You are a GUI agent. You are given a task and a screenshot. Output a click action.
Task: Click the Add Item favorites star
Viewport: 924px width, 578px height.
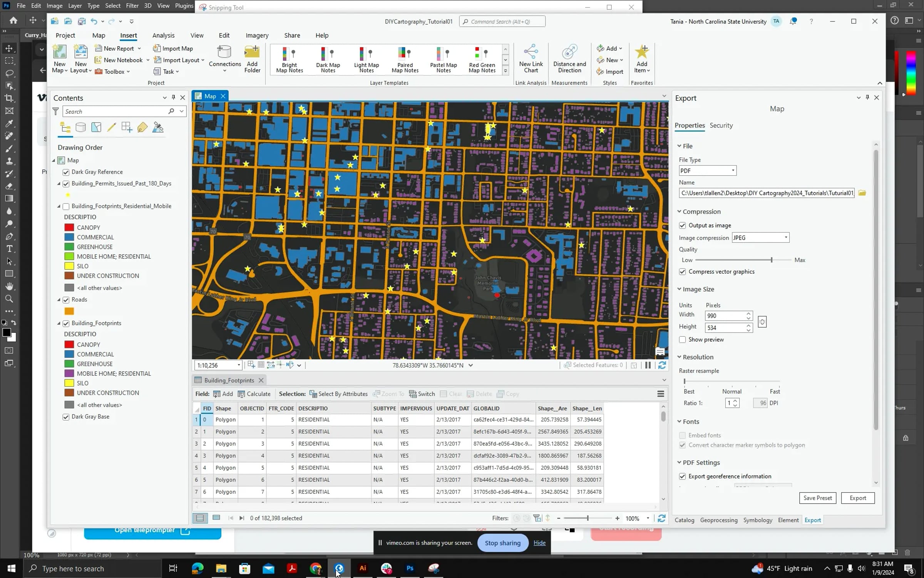tap(641, 52)
